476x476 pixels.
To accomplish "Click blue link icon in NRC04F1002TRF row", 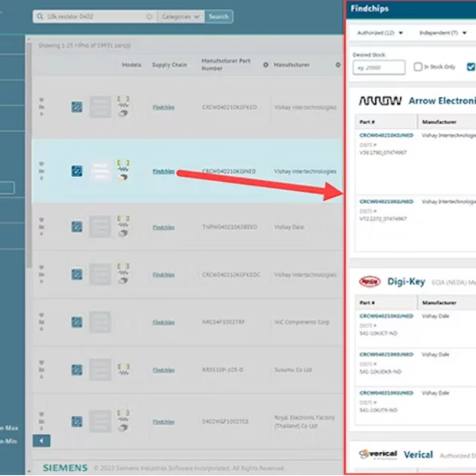I will [77, 322].
